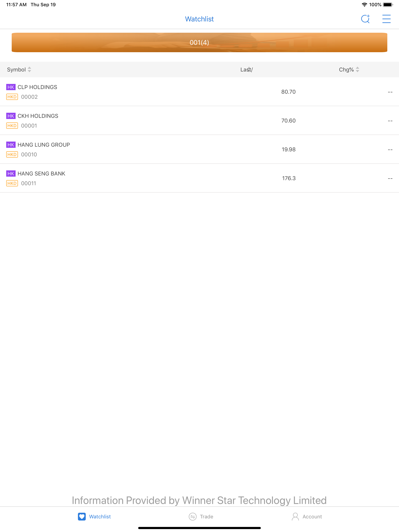Tap the change value for HANG SENG BANK
Screen dimensions: 399x532
click(390, 178)
